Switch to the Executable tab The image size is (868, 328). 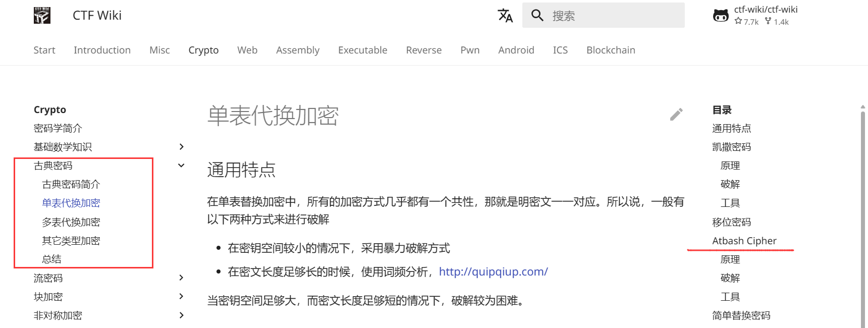[x=363, y=50]
